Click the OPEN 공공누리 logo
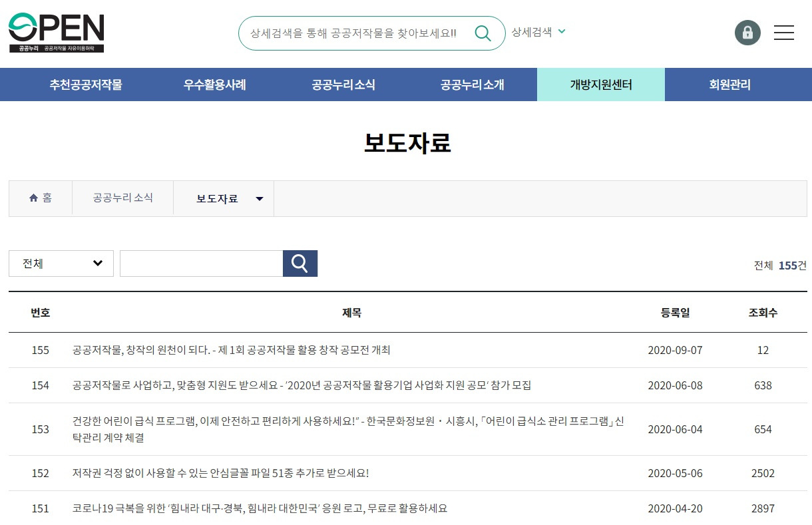812x525 pixels. click(55, 32)
